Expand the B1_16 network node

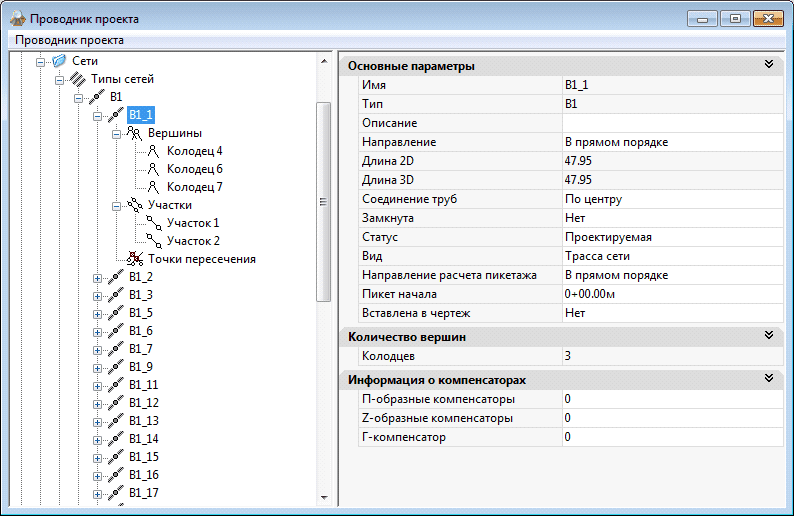[x=98, y=476]
